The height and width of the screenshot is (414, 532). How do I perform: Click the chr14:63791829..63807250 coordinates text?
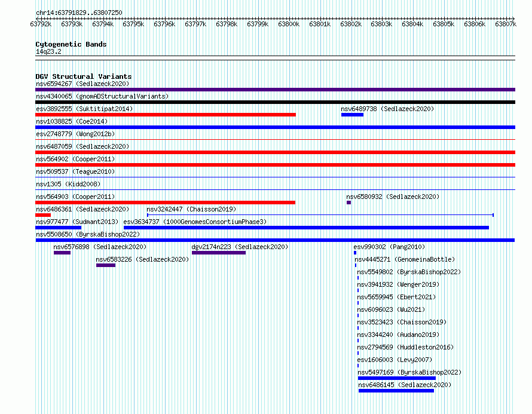click(x=79, y=13)
